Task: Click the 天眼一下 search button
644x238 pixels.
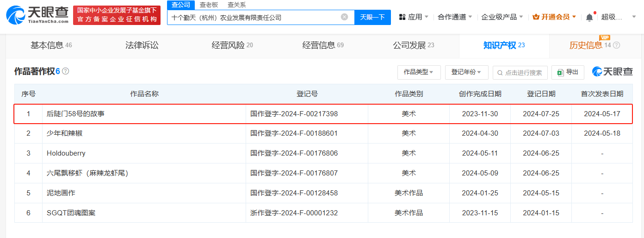Action: click(x=372, y=17)
